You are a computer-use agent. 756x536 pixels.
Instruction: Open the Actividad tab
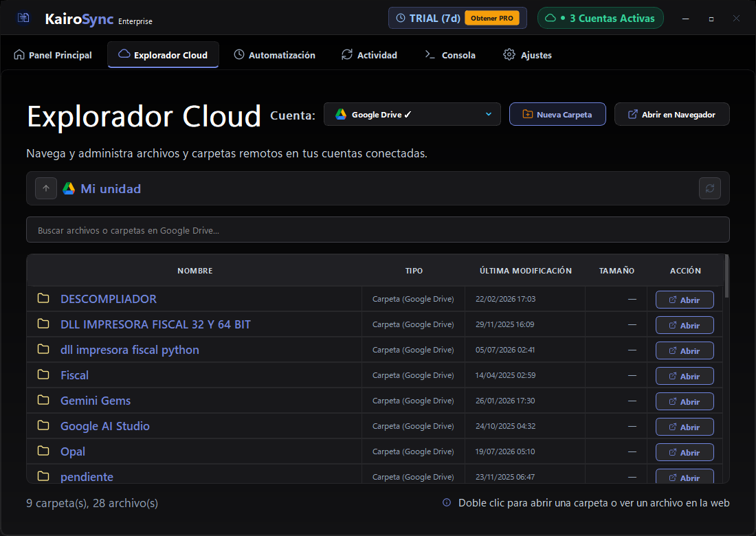369,55
